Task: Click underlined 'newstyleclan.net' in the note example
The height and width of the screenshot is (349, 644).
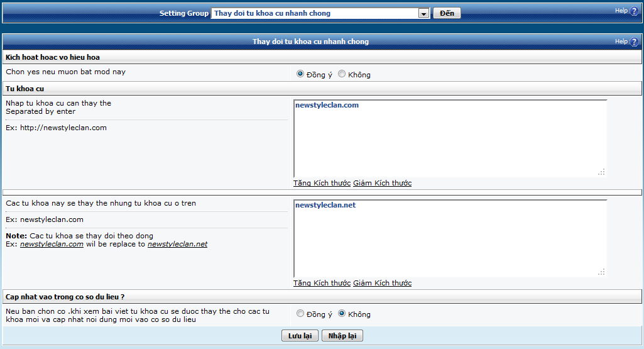Action: point(177,244)
